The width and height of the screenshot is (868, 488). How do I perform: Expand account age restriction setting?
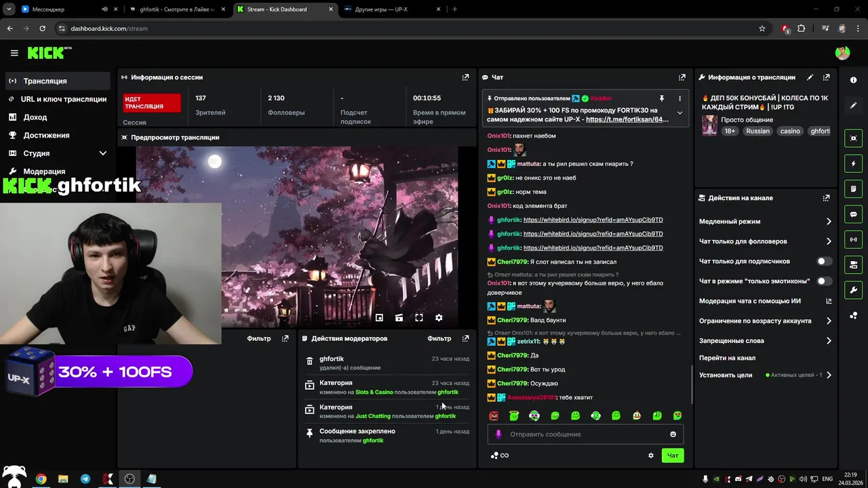(765, 321)
